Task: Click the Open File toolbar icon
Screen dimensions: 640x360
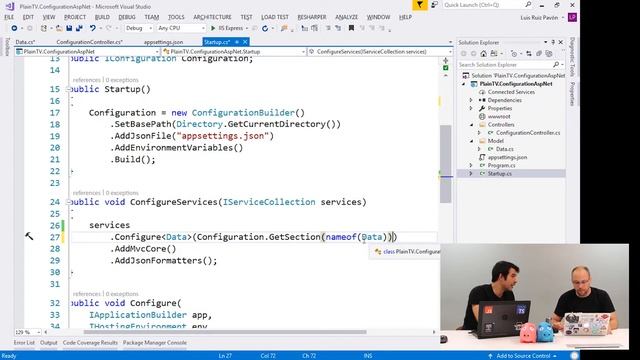Action: point(59,28)
